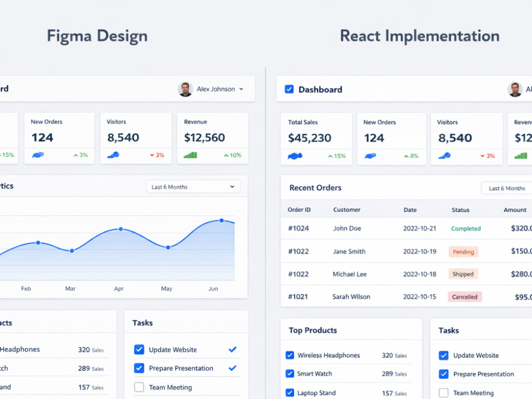Click order ID #1021 in Sarah Wilson's row

pyautogui.click(x=298, y=297)
